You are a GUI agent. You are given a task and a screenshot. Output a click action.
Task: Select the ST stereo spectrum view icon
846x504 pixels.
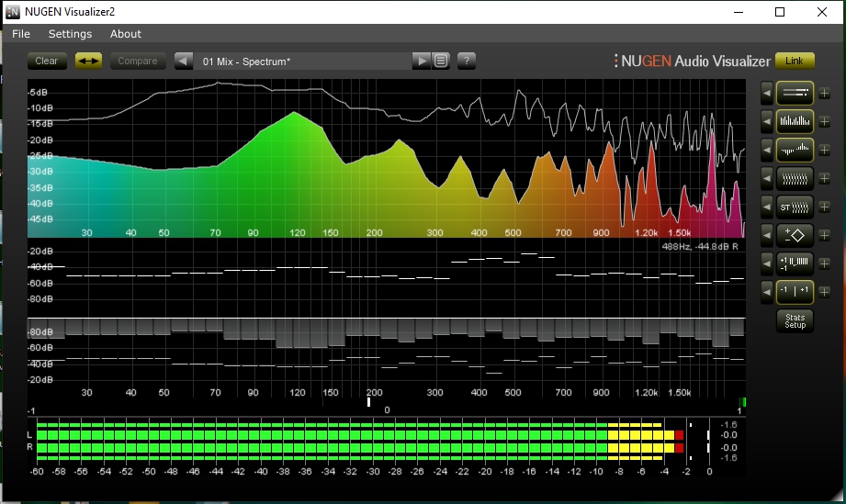point(795,206)
